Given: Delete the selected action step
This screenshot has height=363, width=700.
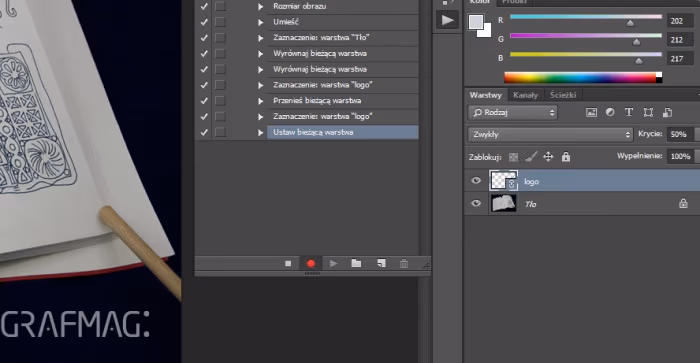Looking at the screenshot, I should 404,263.
